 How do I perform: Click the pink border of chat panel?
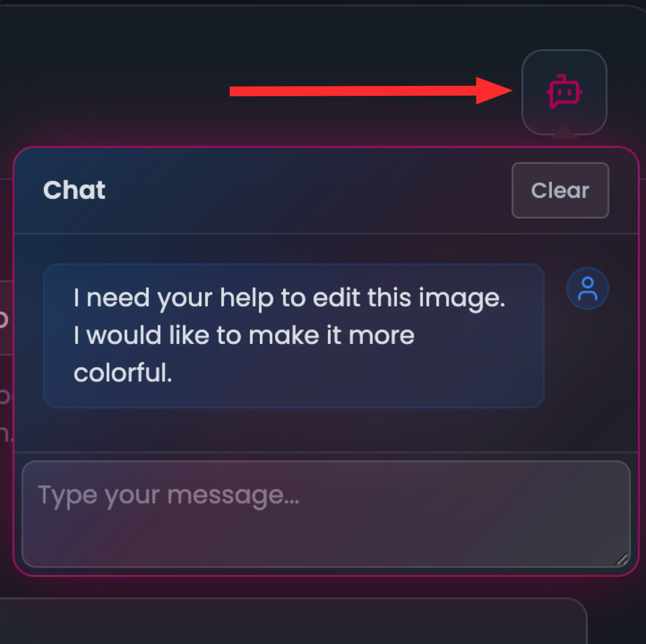pos(326,147)
